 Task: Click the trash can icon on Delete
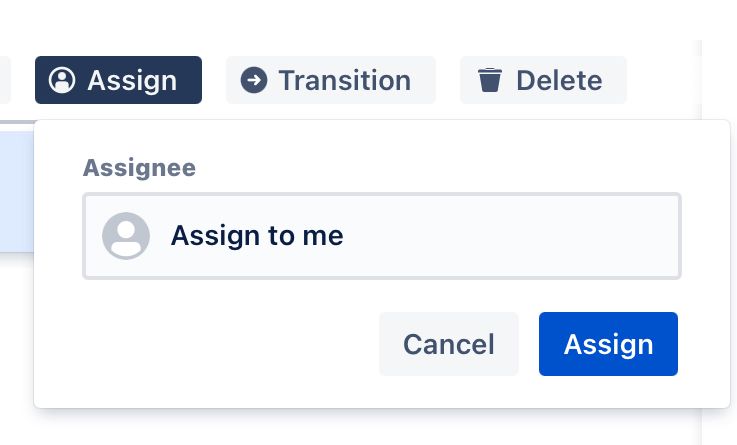click(x=490, y=80)
